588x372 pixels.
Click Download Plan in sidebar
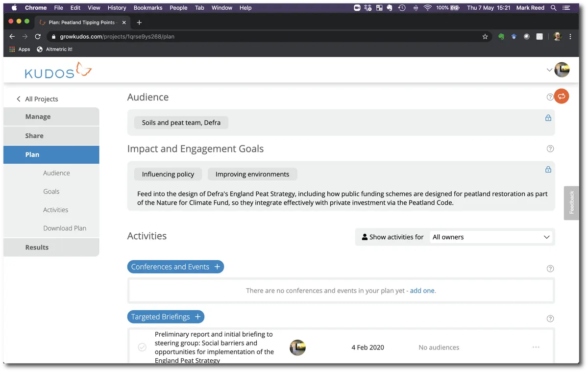pos(65,228)
